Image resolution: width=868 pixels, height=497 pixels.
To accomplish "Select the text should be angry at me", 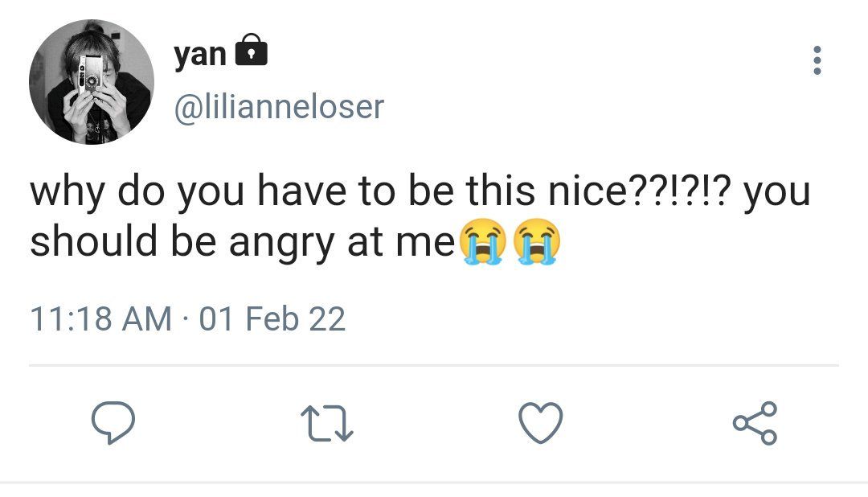I will (x=242, y=243).
